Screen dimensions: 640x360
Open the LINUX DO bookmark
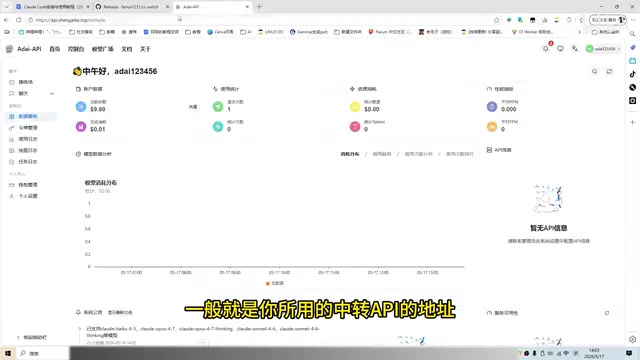point(271,31)
